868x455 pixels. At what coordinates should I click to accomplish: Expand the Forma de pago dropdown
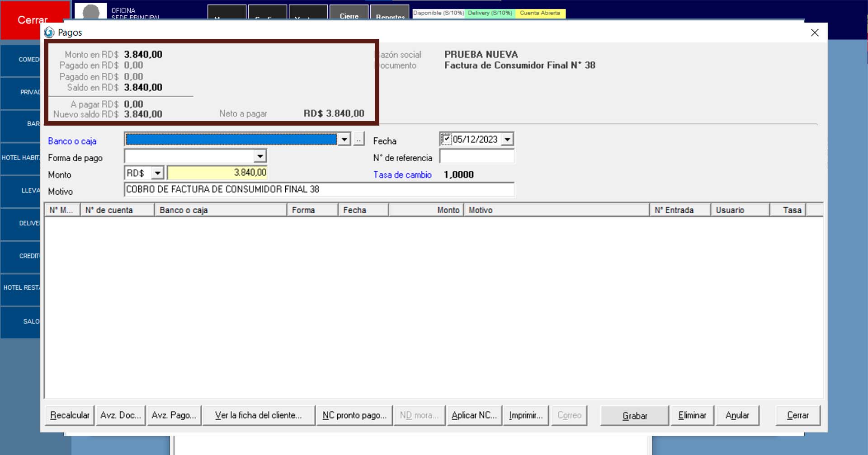pyautogui.click(x=260, y=156)
